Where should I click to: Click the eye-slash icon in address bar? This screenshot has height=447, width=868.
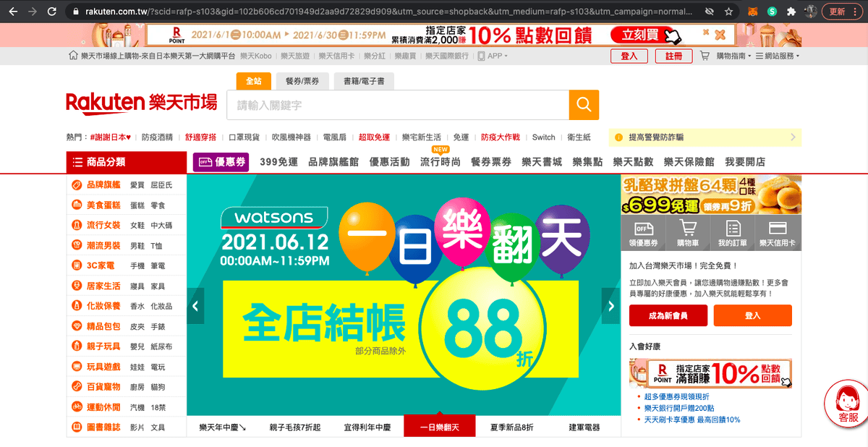coord(708,12)
